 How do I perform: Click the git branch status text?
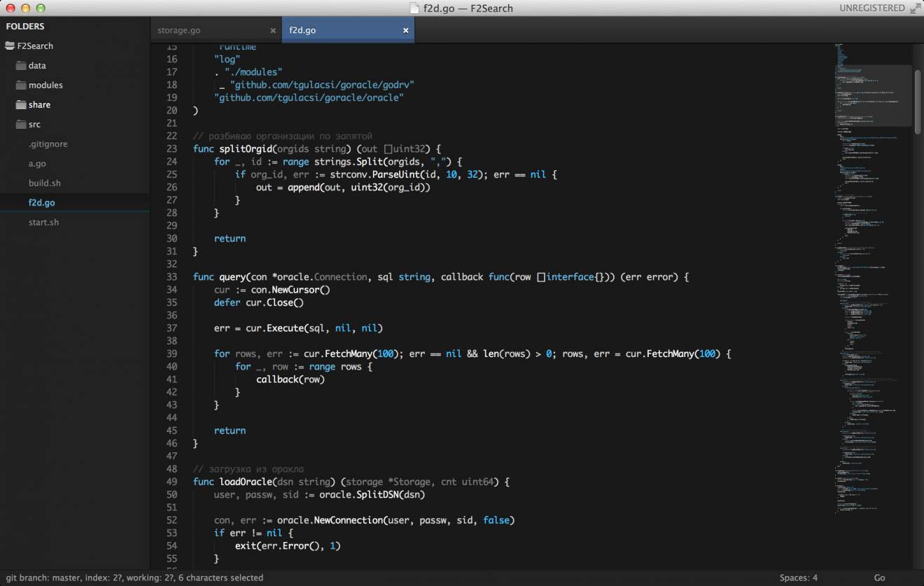pyautogui.click(x=134, y=578)
